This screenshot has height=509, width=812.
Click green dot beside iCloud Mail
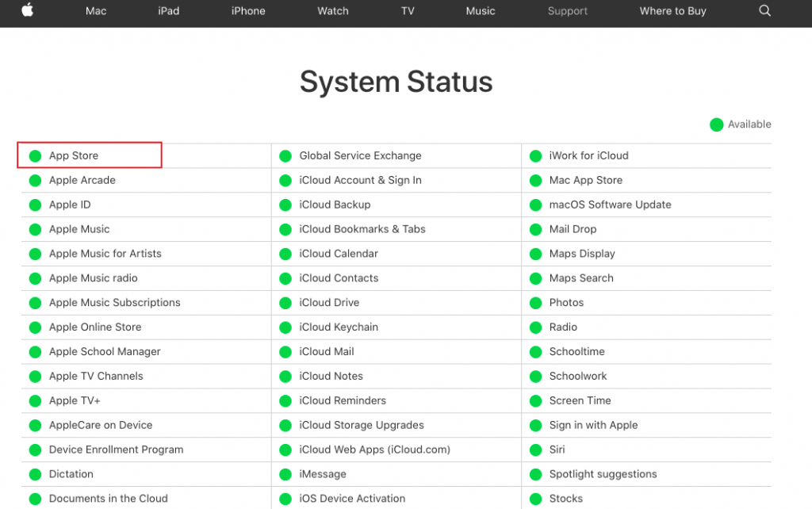(285, 352)
